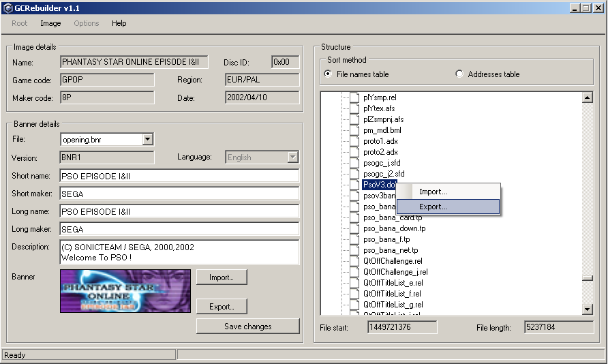The width and height of the screenshot is (608, 364).
Task: Click the Short name text field
Action: [x=179, y=176]
